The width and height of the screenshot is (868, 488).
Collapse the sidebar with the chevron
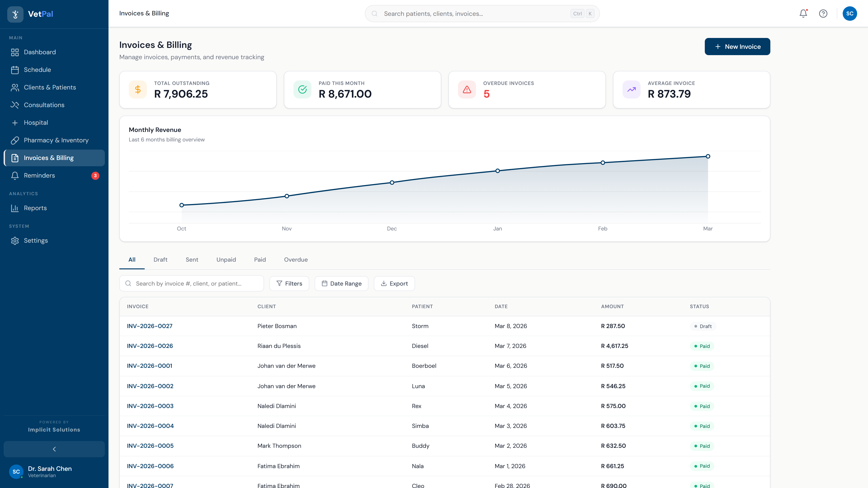pyautogui.click(x=54, y=449)
